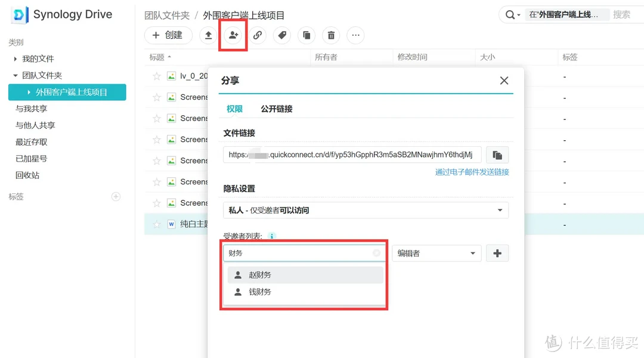Image resolution: width=644 pixels, height=358 pixels.
Task: Copy the file link using copy icon
Action: pyautogui.click(x=497, y=155)
